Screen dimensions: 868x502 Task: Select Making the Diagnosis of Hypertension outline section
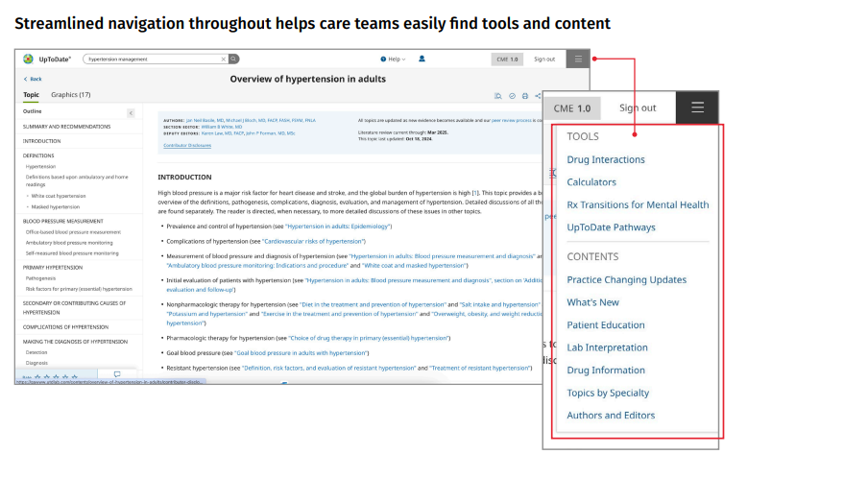pos(75,342)
